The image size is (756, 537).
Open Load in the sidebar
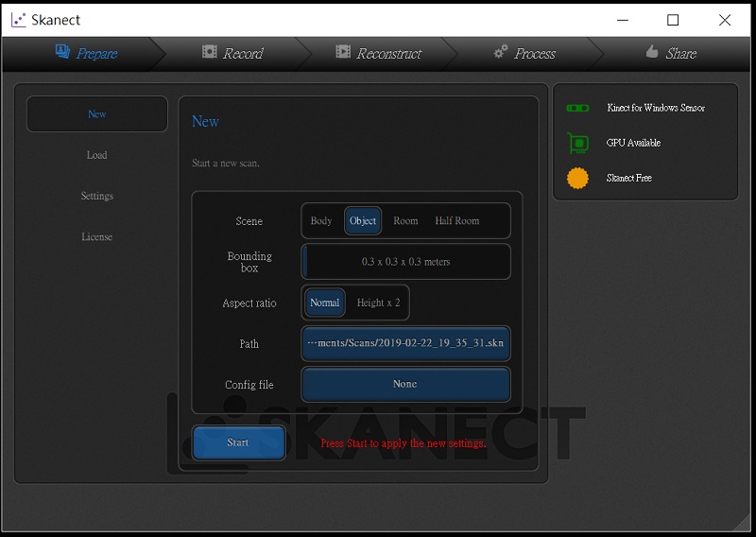97,155
